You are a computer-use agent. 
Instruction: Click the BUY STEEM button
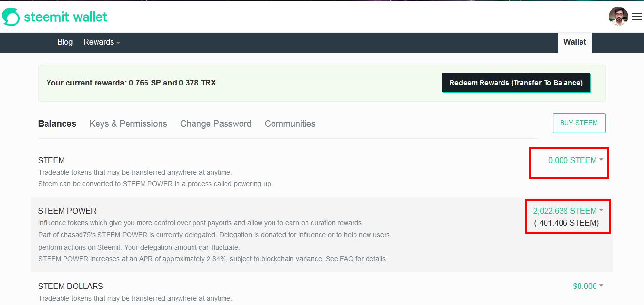click(x=579, y=123)
